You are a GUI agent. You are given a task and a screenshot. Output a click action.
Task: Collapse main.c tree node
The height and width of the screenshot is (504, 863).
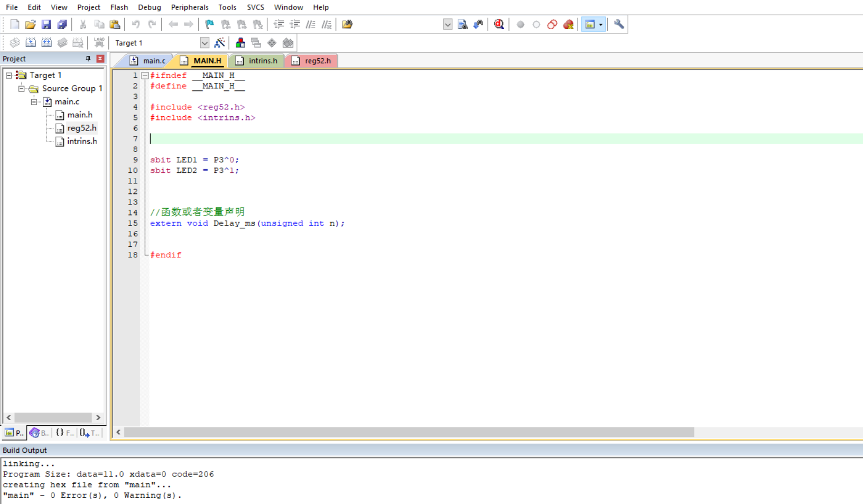(34, 101)
